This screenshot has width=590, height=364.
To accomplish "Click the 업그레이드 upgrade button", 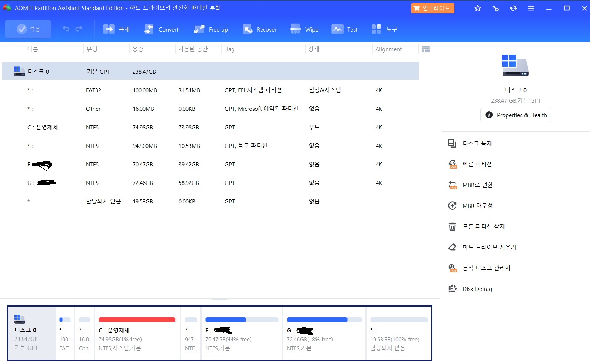I will pos(432,8).
